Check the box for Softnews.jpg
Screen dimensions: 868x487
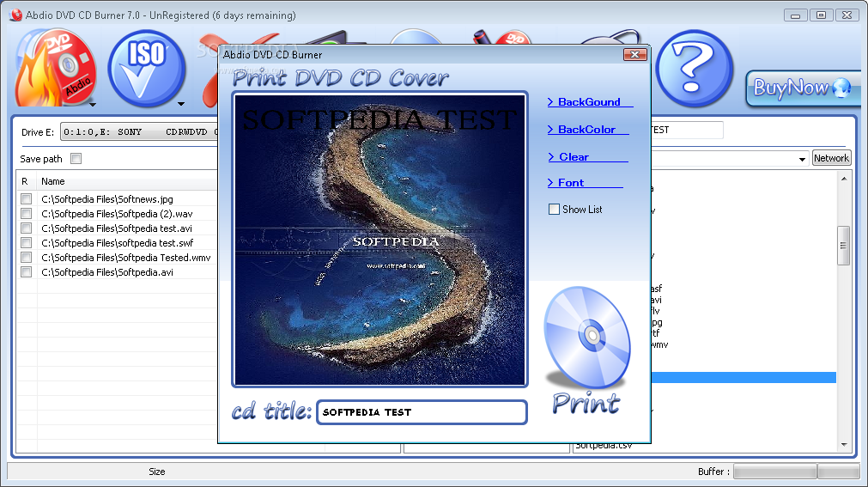(26, 198)
